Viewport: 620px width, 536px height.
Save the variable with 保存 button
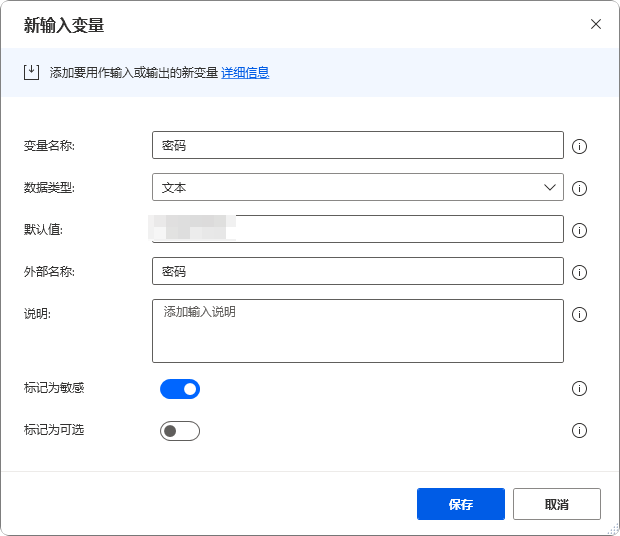click(461, 504)
